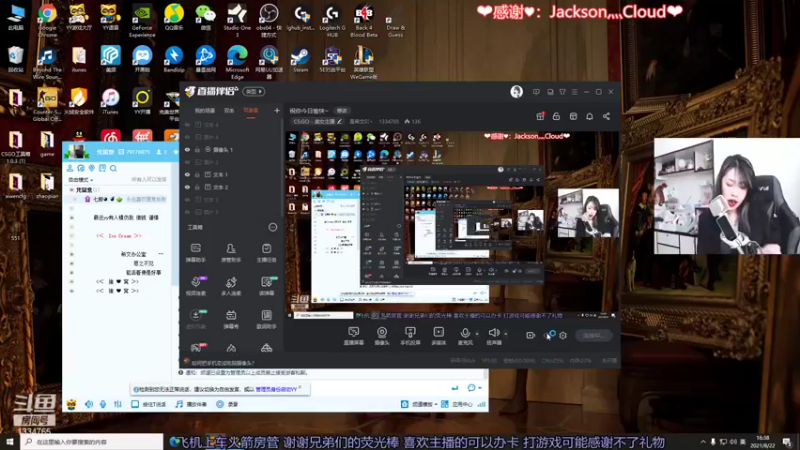Show the hidden text 3 layer
Image resolution: width=800 pixels, height=450 pixels.
coord(187,199)
